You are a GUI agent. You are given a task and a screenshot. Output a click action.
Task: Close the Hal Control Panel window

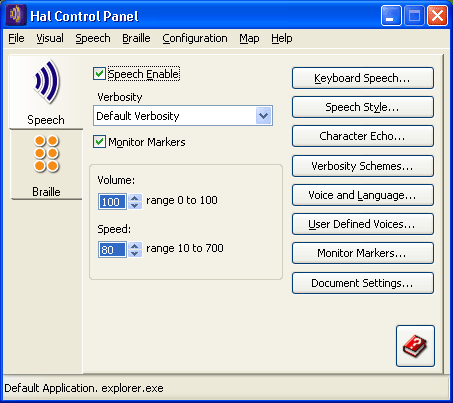click(x=437, y=15)
